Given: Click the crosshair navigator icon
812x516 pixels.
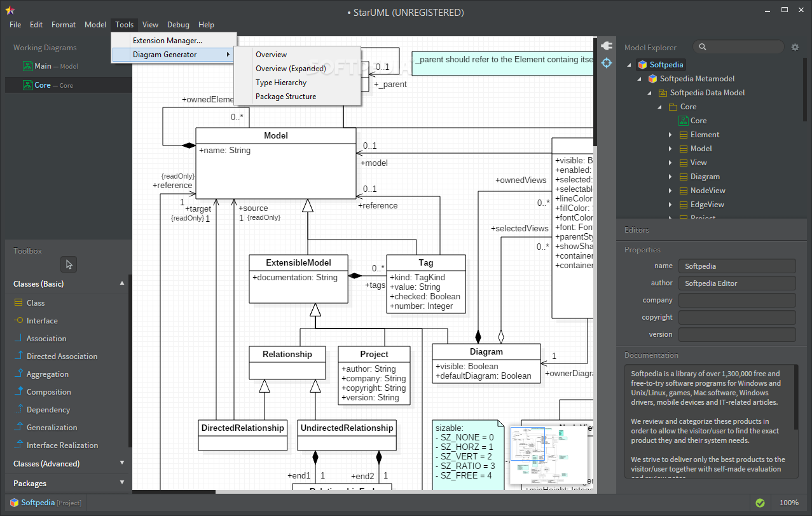Looking at the screenshot, I should tap(606, 63).
